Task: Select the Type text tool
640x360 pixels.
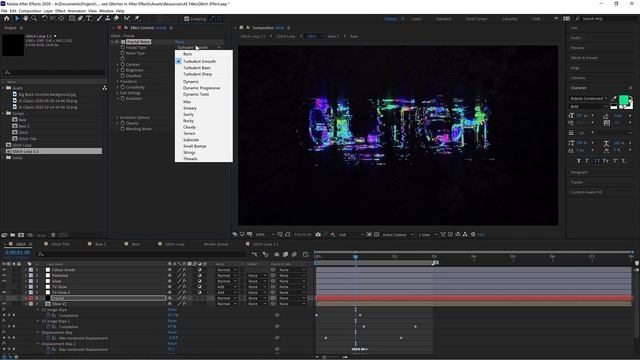Action: pos(89,18)
